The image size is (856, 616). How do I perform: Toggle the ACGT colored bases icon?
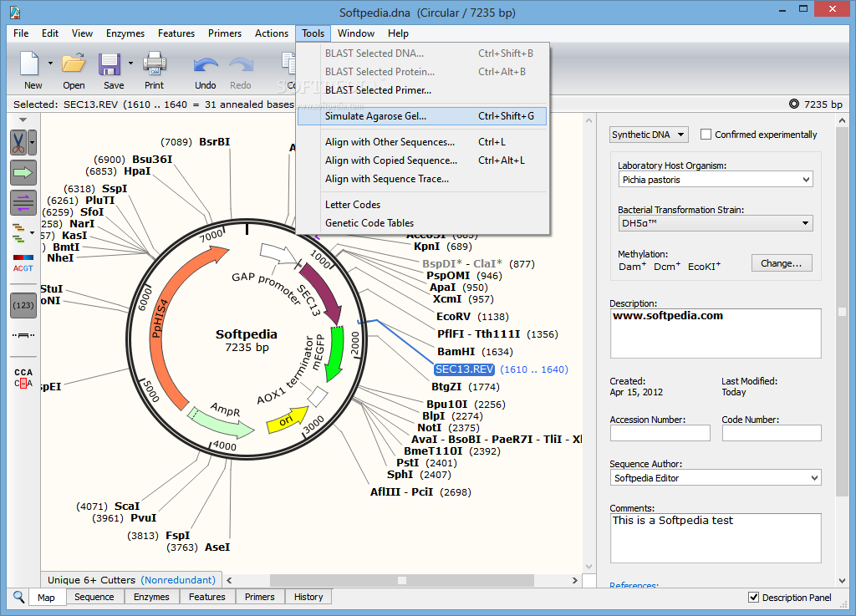23,263
